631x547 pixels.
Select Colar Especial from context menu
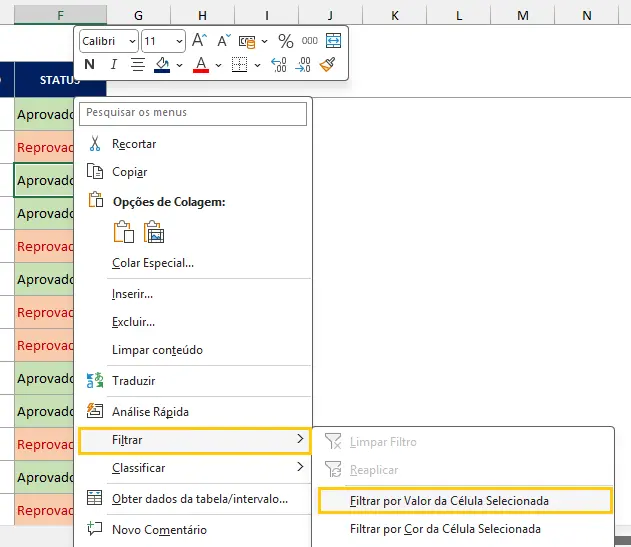[x=153, y=263]
